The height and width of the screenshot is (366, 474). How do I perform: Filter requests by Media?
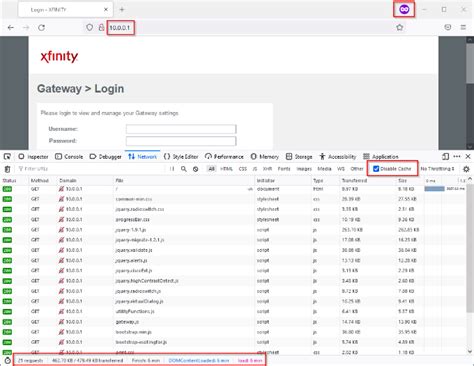[x=324, y=169]
